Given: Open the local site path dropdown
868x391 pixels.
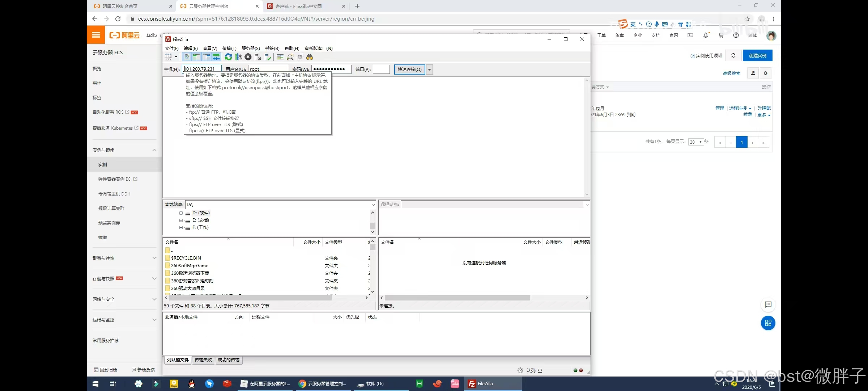Looking at the screenshot, I should click(373, 205).
